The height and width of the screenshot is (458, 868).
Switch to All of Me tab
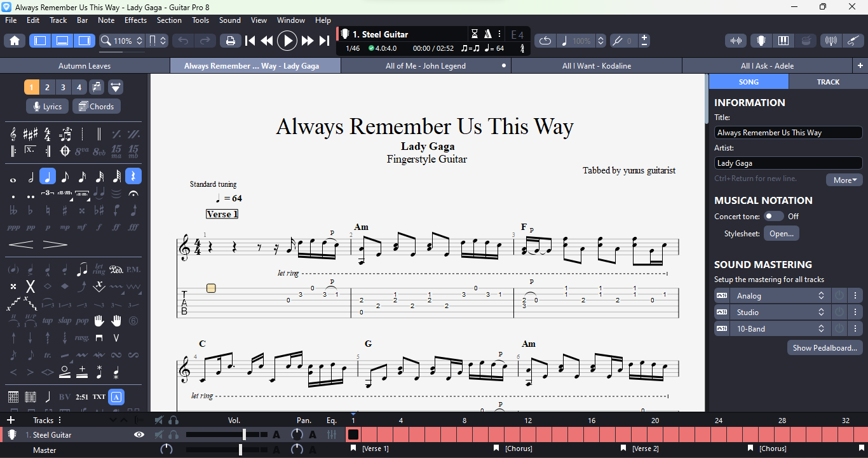pyautogui.click(x=426, y=66)
